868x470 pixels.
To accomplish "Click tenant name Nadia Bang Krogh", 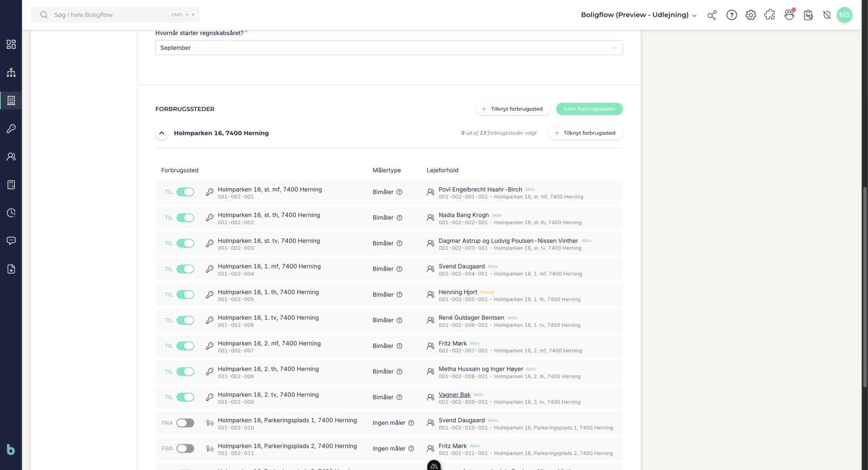I will click(x=464, y=215).
